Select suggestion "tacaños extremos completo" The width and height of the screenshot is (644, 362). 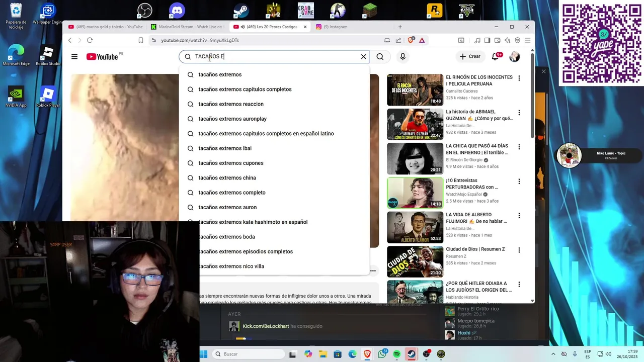tap(274, 193)
